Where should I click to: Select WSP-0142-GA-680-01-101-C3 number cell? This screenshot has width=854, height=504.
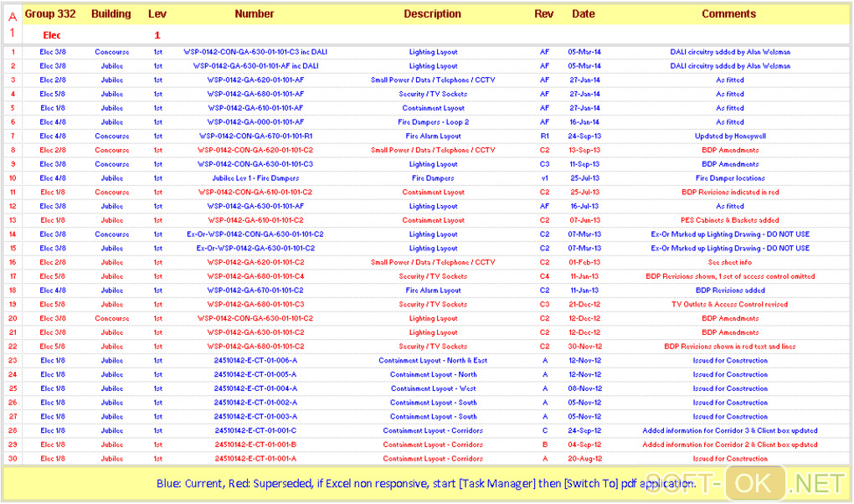click(x=255, y=305)
